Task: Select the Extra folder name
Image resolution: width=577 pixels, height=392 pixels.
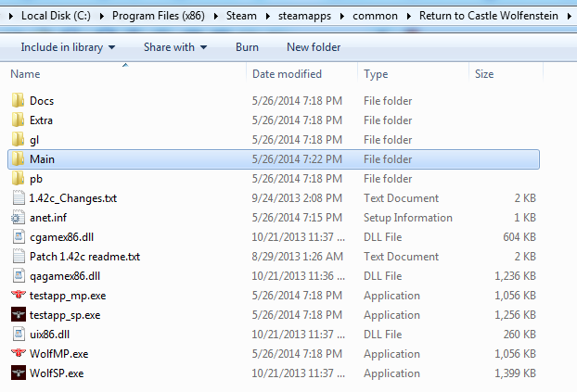Action: coord(41,120)
